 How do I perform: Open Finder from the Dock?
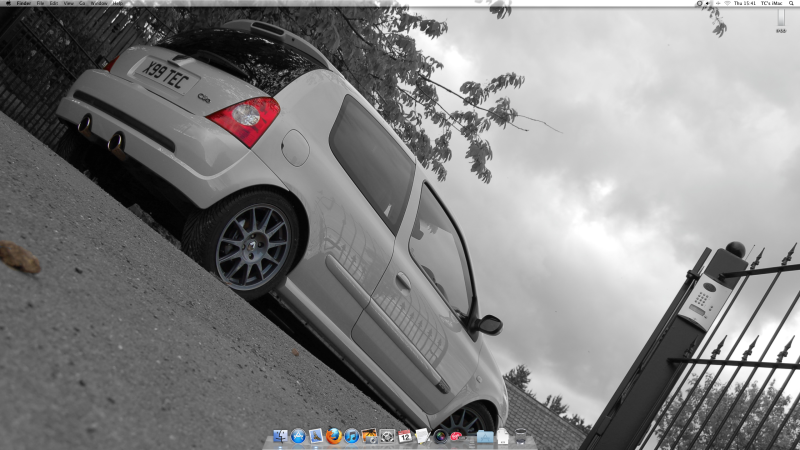[x=280, y=436]
